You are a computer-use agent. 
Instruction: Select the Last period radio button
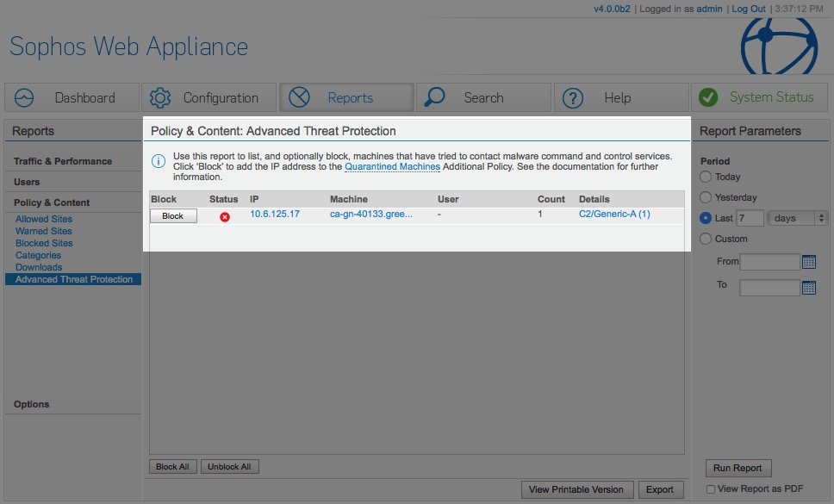click(706, 218)
